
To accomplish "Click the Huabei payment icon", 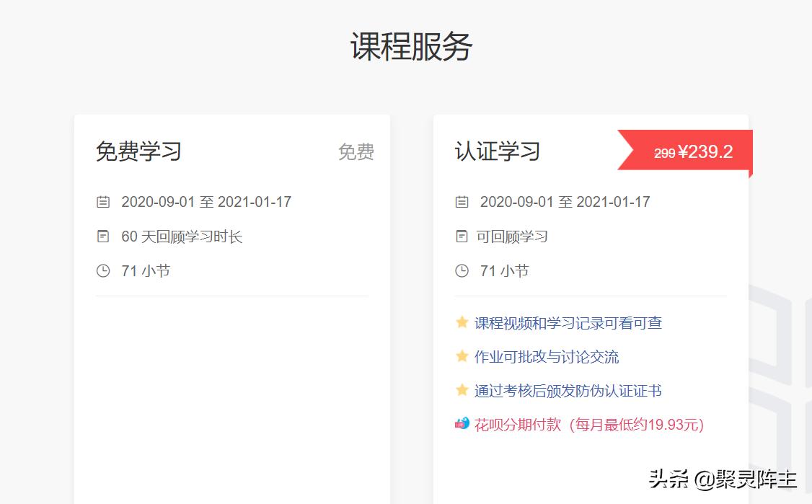I will point(462,425).
